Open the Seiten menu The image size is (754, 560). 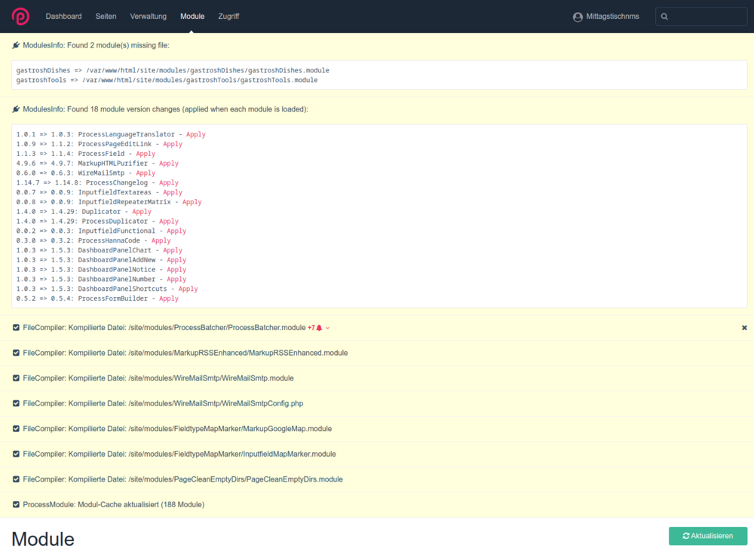(x=106, y=16)
